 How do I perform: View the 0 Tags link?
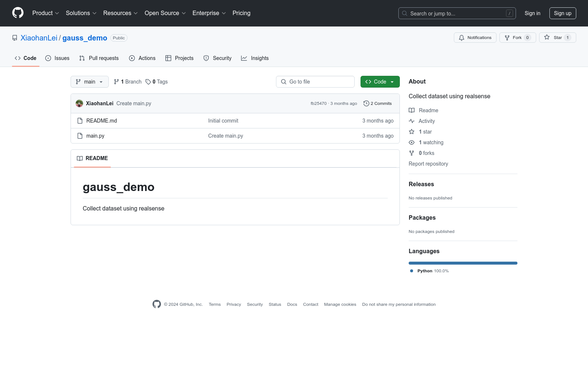click(x=157, y=82)
